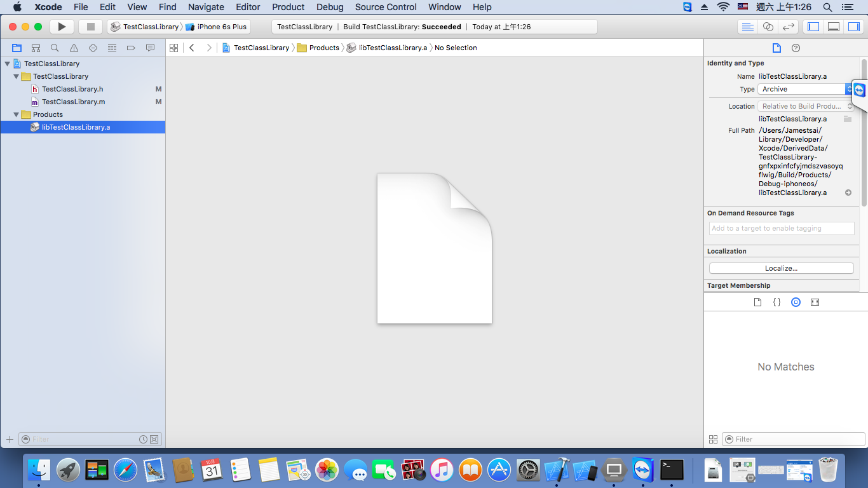Screen dimensions: 868x488
Task: Open libTestClassLibrary.a breadcrumb in jump bar
Action: click(387, 48)
